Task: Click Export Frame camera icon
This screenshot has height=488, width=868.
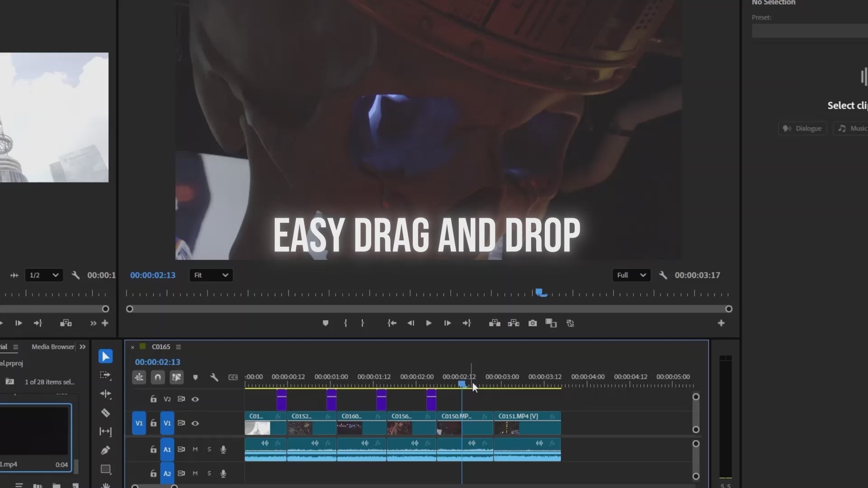Action: [x=533, y=323]
